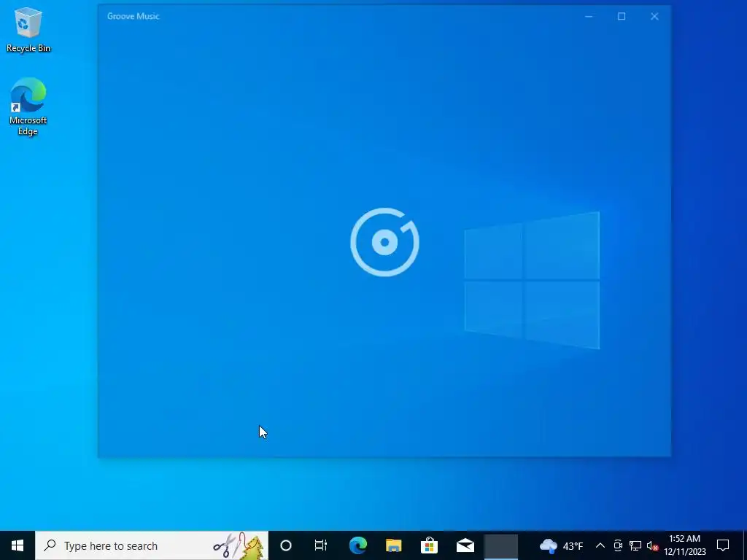This screenshot has width=747, height=560.
Task: Open Microsoft Store from the taskbar
Action: [429, 545]
